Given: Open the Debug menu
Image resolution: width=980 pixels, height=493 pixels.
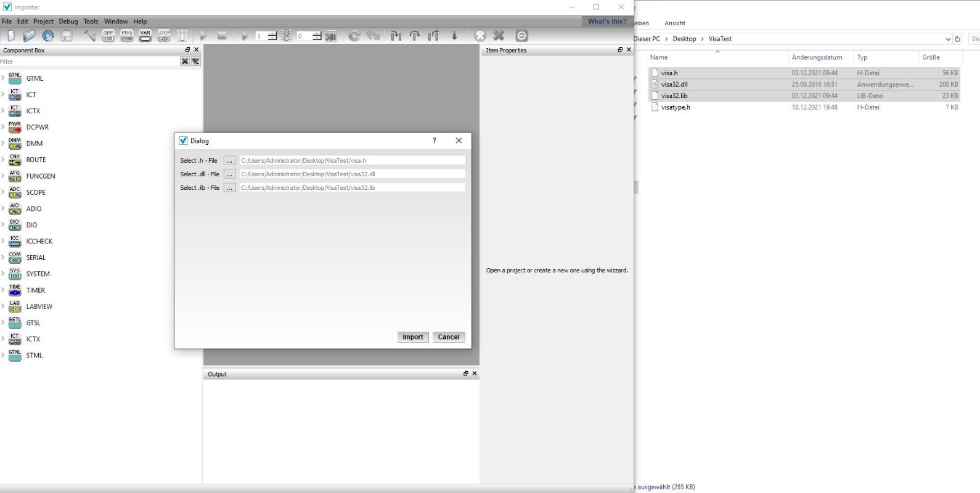Looking at the screenshot, I should pyautogui.click(x=68, y=21).
